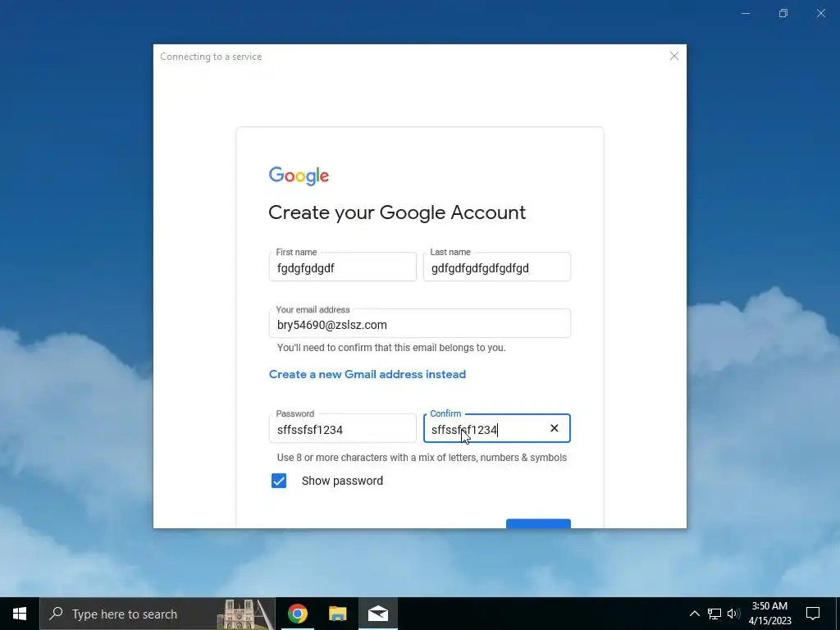Click the Google logo
Image resolution: width=840 pixels, height=630 pixels.
[299, 176]
